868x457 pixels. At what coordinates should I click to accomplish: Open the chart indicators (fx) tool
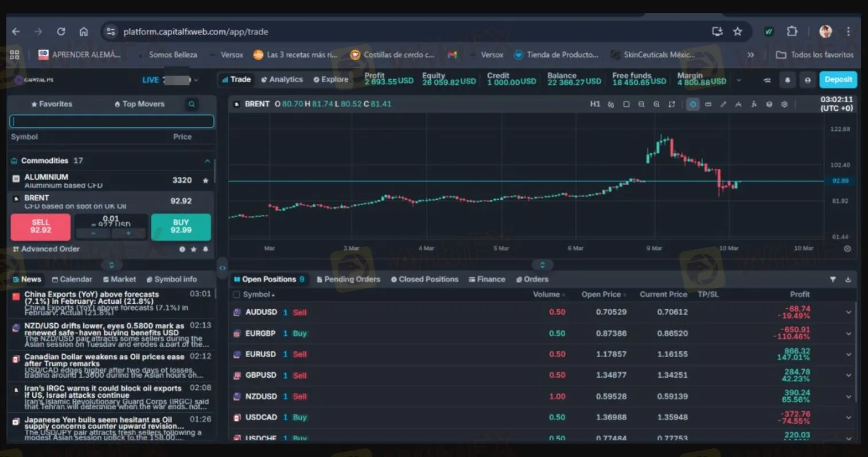[x=754, y=104]
